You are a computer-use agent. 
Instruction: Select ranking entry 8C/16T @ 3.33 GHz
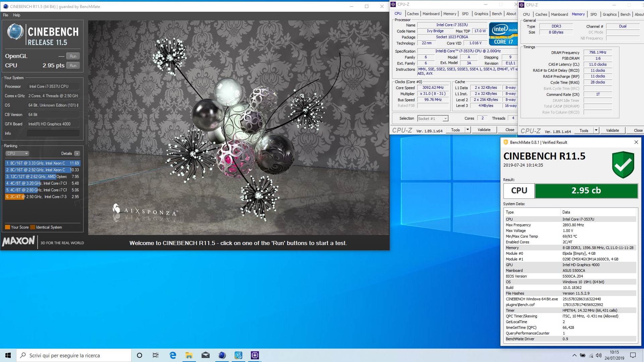pos(42,163)
